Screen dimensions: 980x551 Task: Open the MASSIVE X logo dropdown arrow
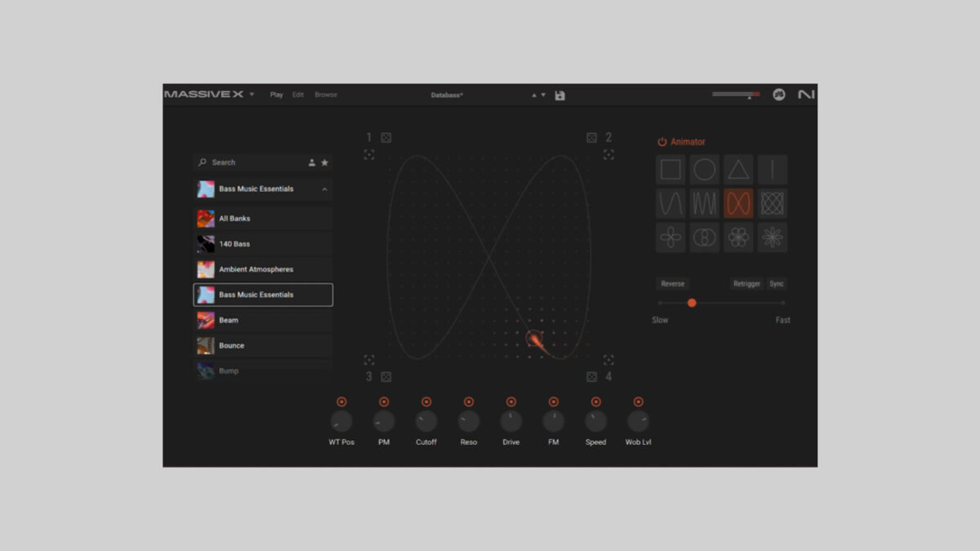click(x=253, y=95)
